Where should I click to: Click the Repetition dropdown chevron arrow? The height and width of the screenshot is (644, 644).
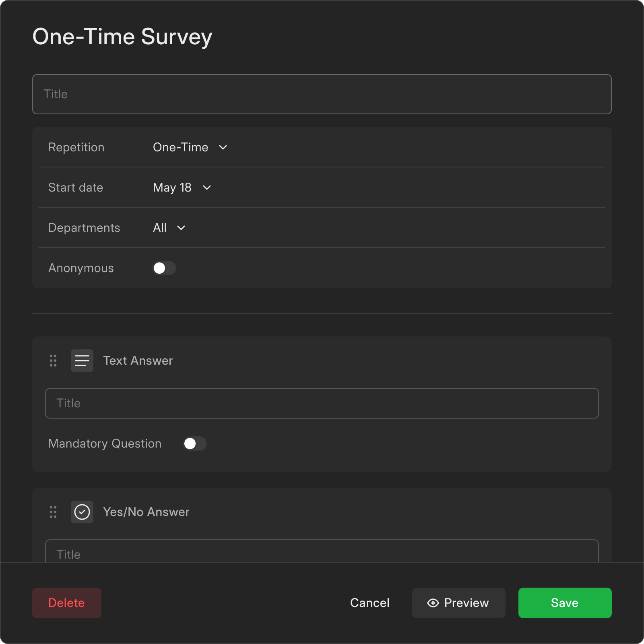point(223,147)
